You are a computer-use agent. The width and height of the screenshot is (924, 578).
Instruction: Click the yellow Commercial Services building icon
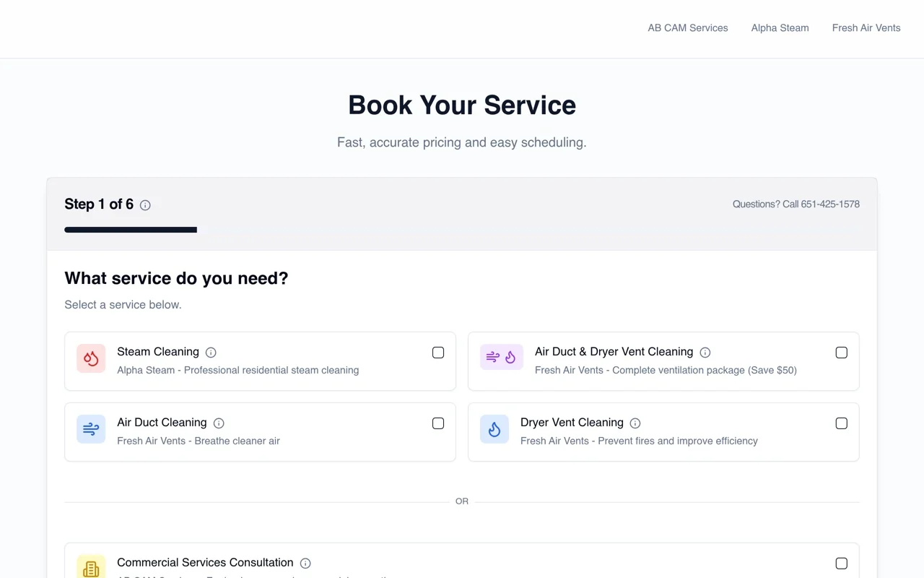[91, 567]
